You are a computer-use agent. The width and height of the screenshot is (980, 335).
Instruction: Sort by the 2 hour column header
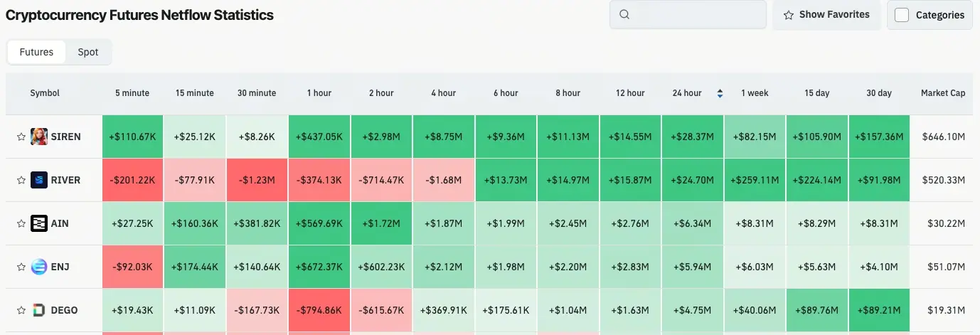[x=381, y=93]
